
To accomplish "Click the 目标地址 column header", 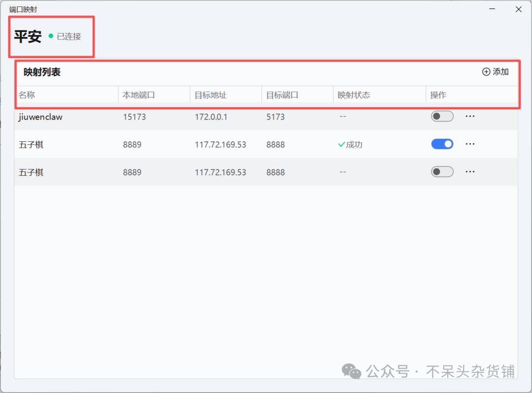I will point(210,95).
